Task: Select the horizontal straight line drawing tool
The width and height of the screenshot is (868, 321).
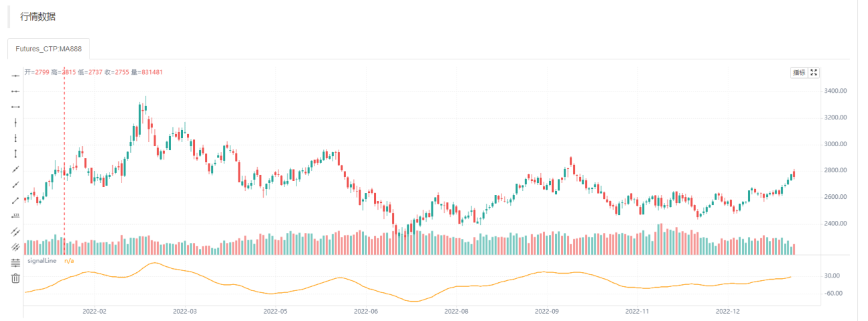Action: [16, 76]
